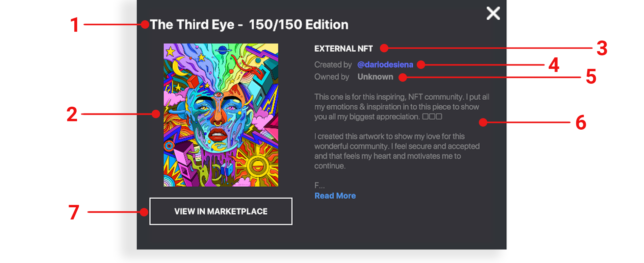
Task: Open the Read More link
Action: [x=335, y=196]
